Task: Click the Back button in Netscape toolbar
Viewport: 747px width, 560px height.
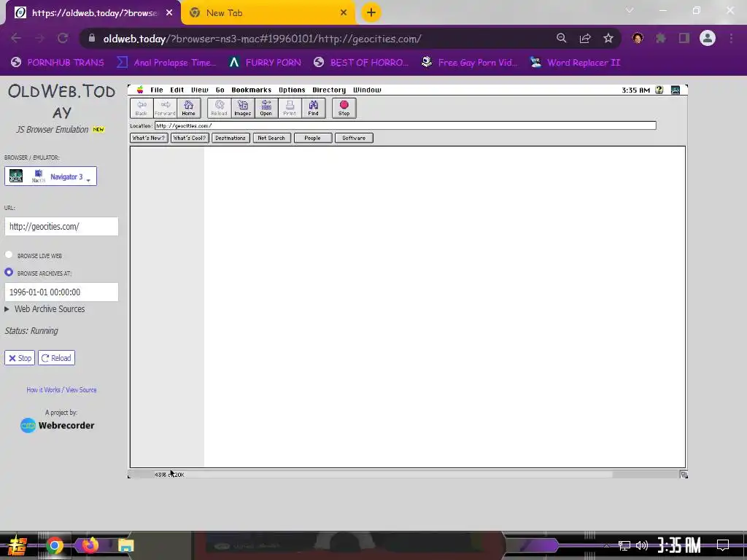Action: (142, 108)
